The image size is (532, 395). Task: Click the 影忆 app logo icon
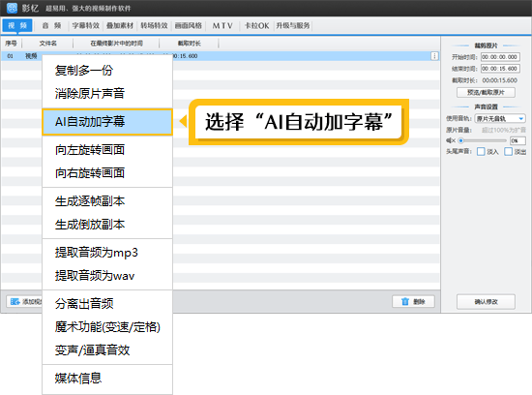tap(12, 8)
